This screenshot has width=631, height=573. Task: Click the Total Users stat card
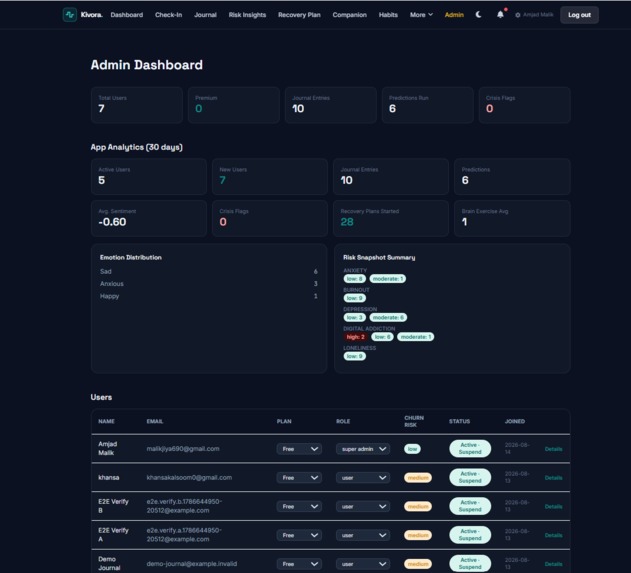137,105
